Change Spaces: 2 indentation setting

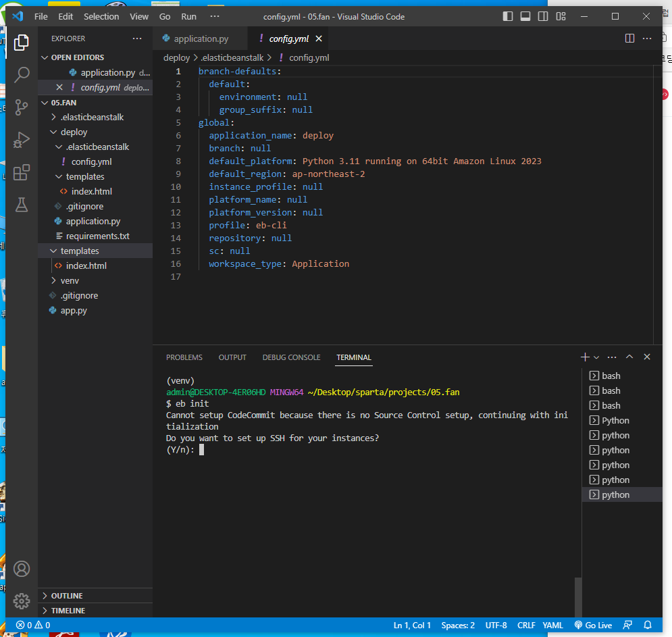tap(458, 625)
